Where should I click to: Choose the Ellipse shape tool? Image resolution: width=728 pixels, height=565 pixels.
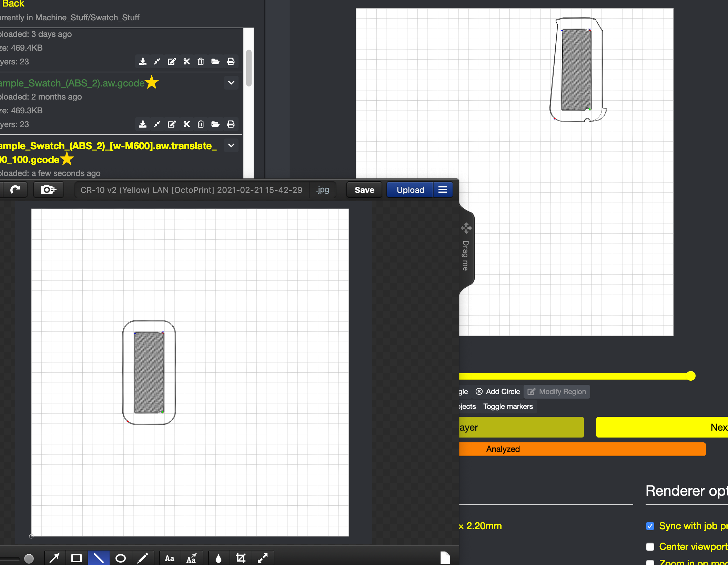coord(121,558)
